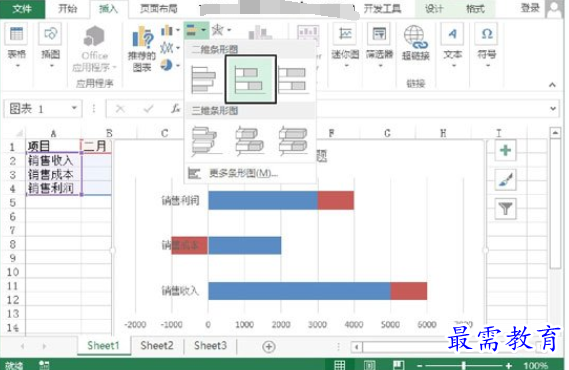The height and width of the screenshot is (370, 569).
Task: Select cell A1 containing 项目
Action: pos(53,146)
